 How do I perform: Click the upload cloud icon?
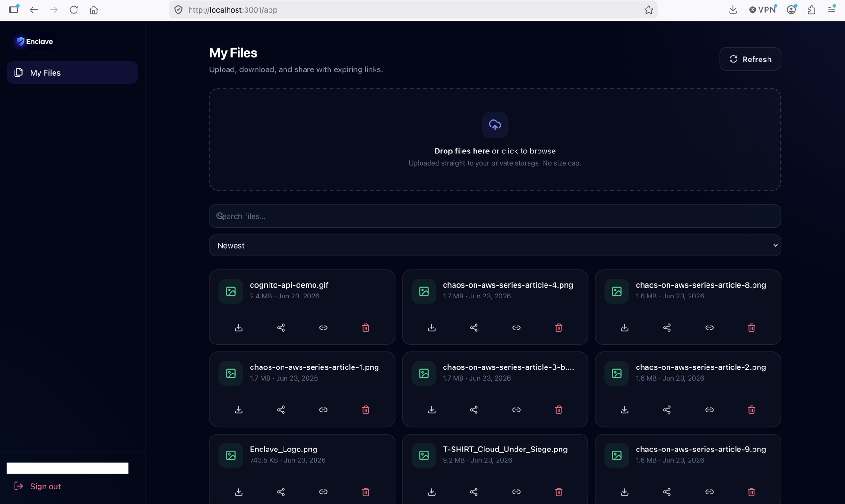click(495, 125)
